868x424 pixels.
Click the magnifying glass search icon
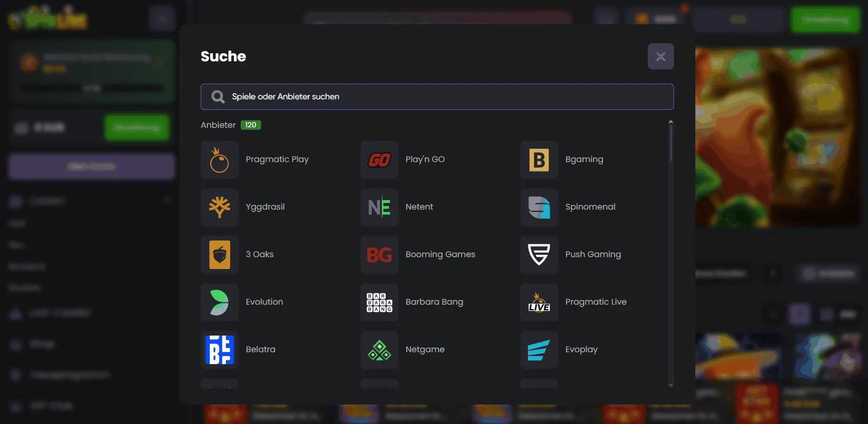(218, 97)
